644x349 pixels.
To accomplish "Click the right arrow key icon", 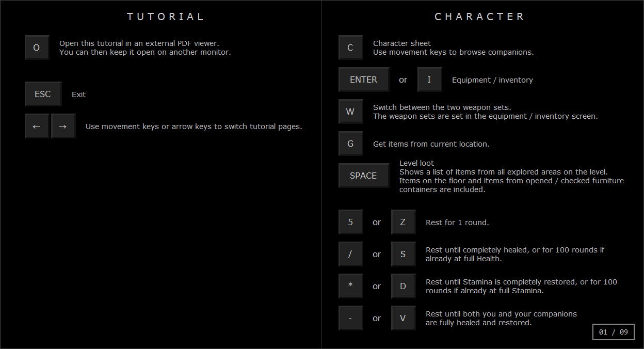I will 63,126.
